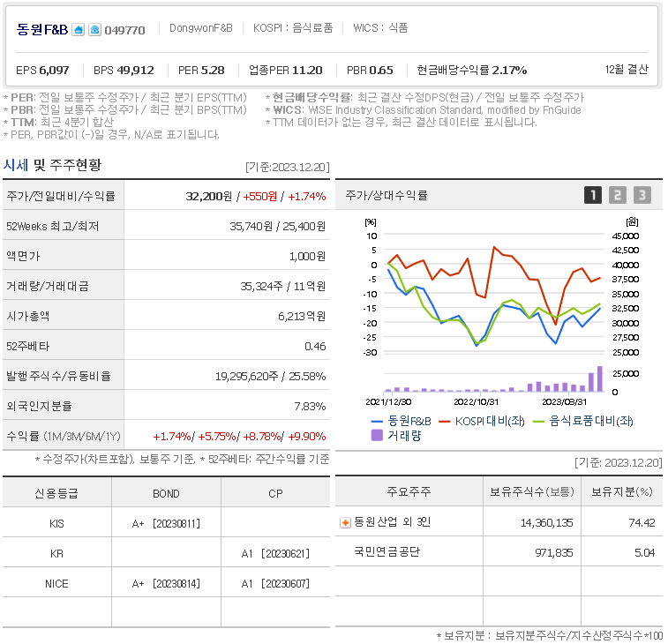Click the 52Weeks 최고/최저 row label

tap(52, 226)
